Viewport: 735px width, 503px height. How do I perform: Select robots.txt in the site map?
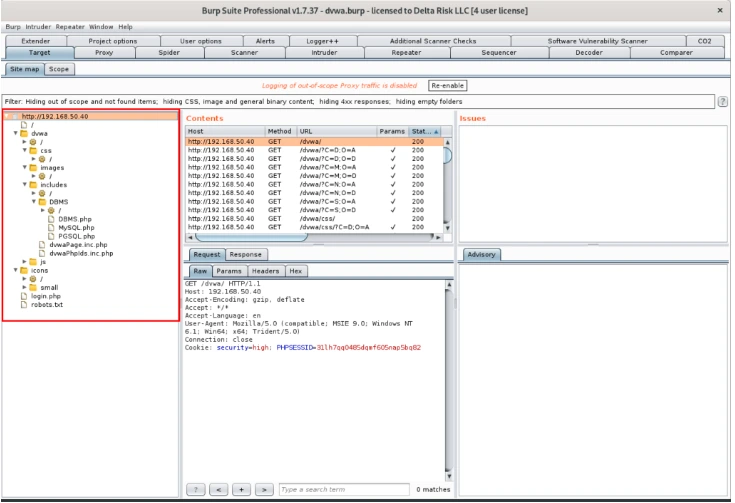coord(47,305)
